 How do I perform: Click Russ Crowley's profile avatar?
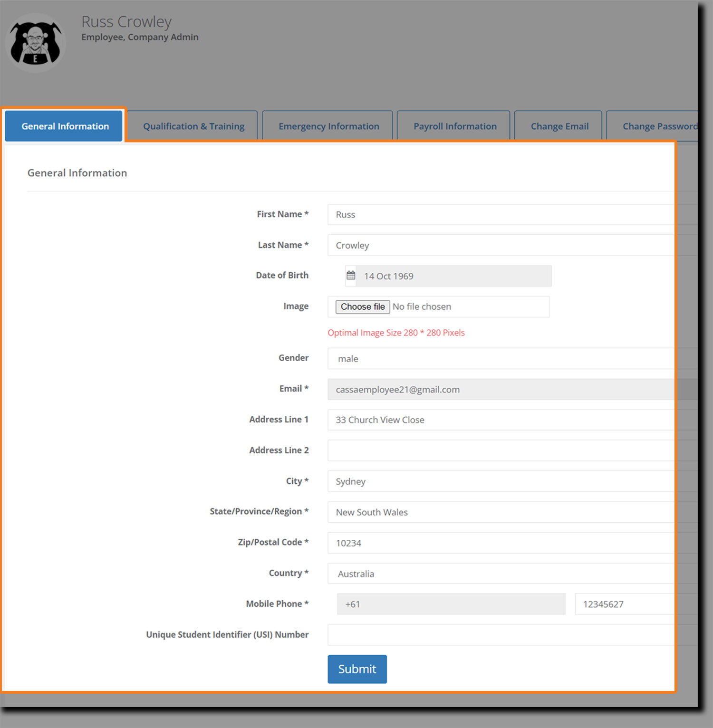(35, 43)
